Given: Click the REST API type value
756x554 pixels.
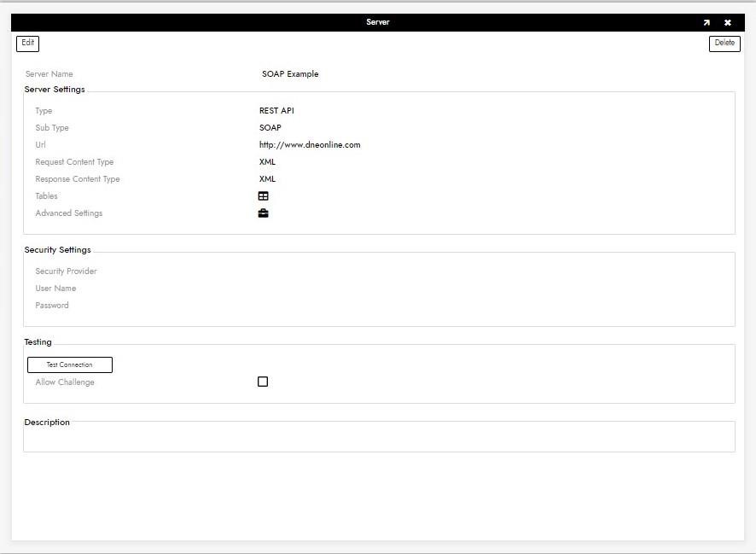Looking at the screenshot, I should pyautogui.click(x=276, y=111).
